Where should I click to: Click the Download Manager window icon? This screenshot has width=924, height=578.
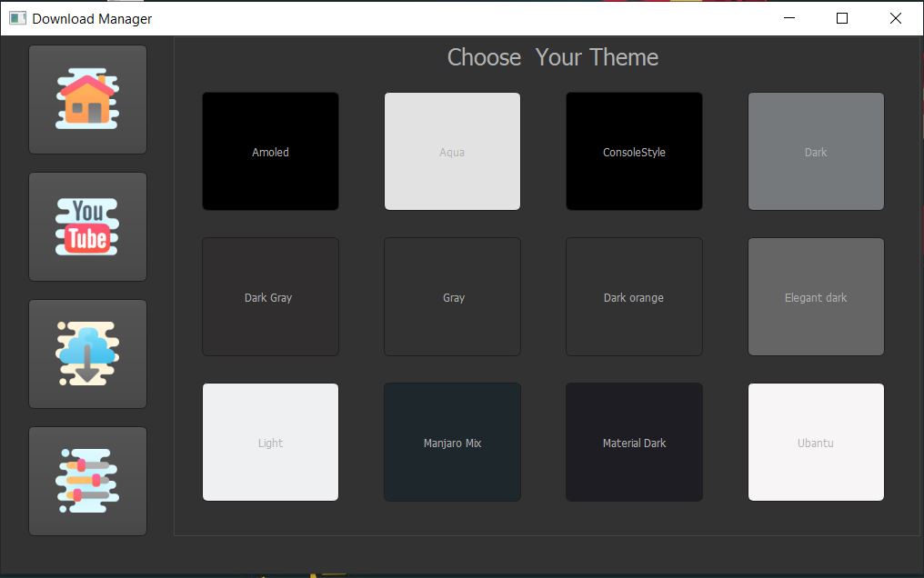pyautogui.click(x=17, y=18)
